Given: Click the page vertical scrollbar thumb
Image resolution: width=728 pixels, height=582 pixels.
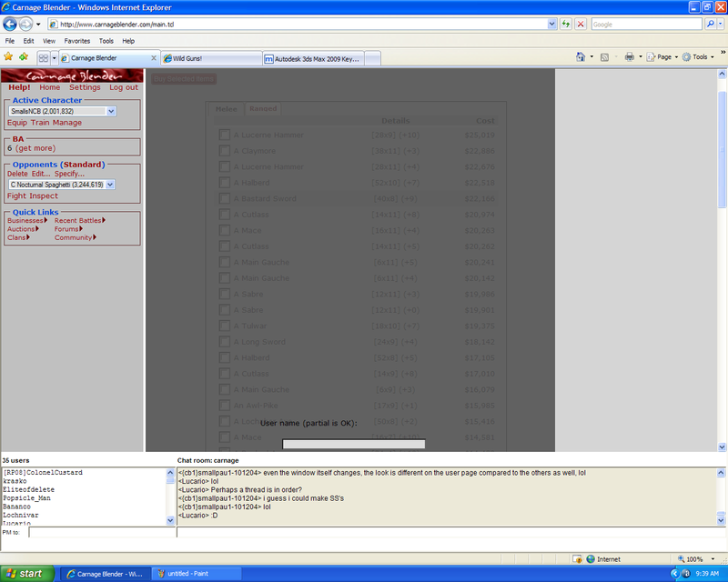Looking at the screenshot, I should (722, 149).
